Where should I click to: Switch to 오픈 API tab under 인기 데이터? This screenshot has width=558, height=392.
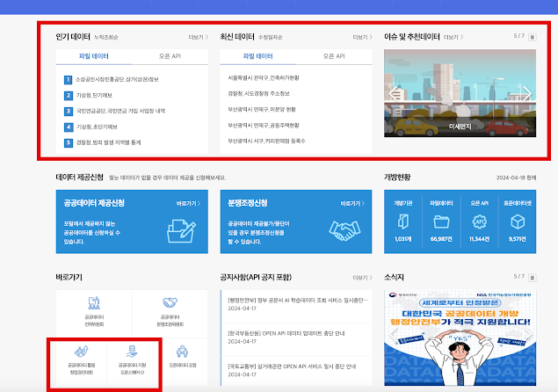[x=170, y=56]
